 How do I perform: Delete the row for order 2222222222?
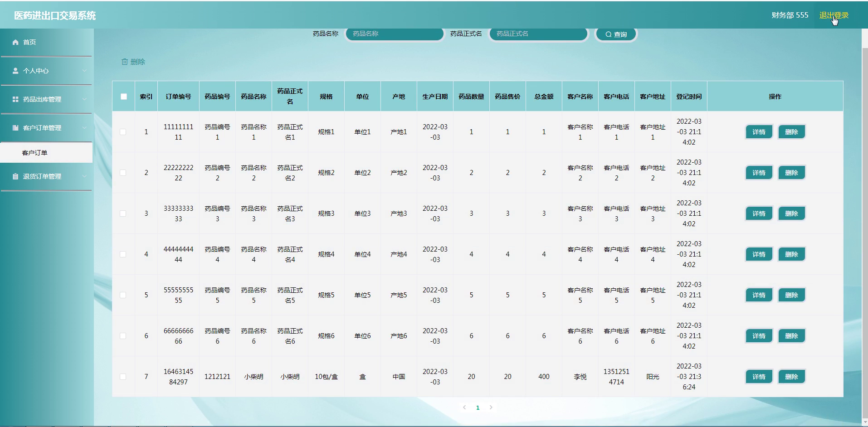coord(791,173)
